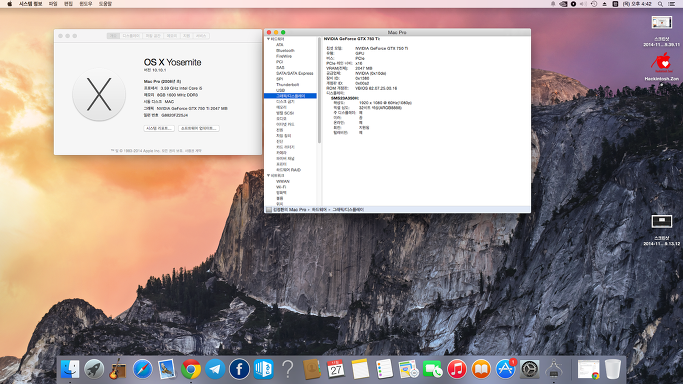Screen dimensions: 683x384
Task: Select 개요 tab in About window
Action: pyautogui.click(x=113, y=36)
